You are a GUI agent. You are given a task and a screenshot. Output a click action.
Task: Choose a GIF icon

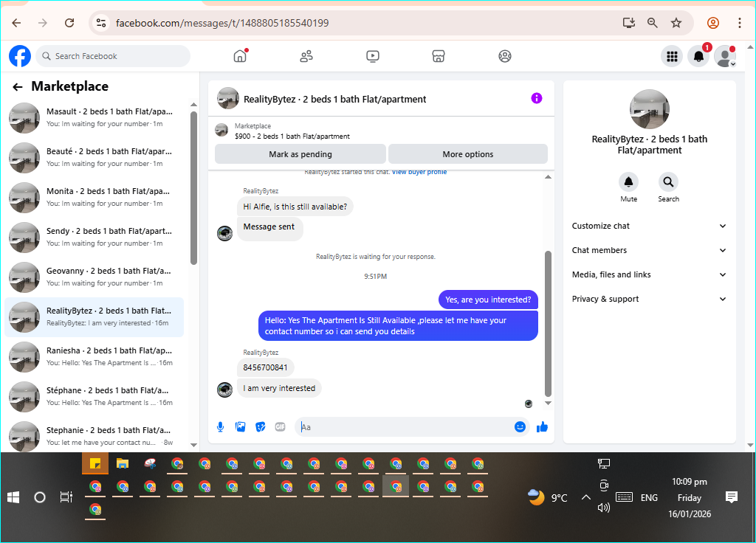(280, 427)
